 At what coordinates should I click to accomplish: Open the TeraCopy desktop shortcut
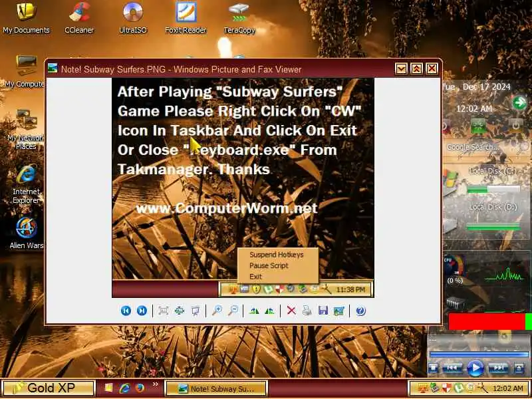239,18
